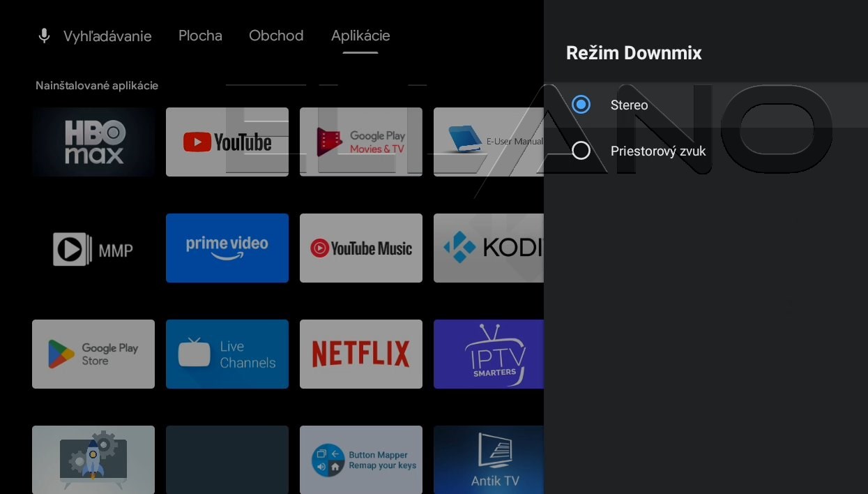The width and height of the screenshot is (868, 494).
Task: Open the Netflix app
Action: 361,354
